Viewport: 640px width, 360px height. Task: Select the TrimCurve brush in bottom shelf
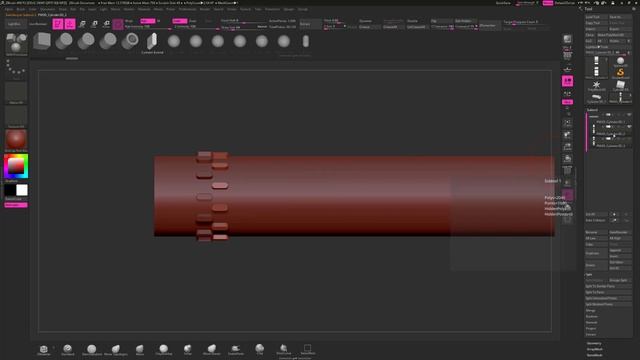click(x=283, y=349)
